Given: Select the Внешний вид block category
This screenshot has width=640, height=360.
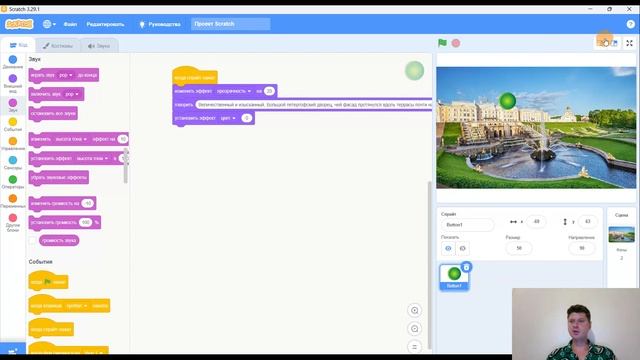Looking at the screenshot, I should coord(13,83).
